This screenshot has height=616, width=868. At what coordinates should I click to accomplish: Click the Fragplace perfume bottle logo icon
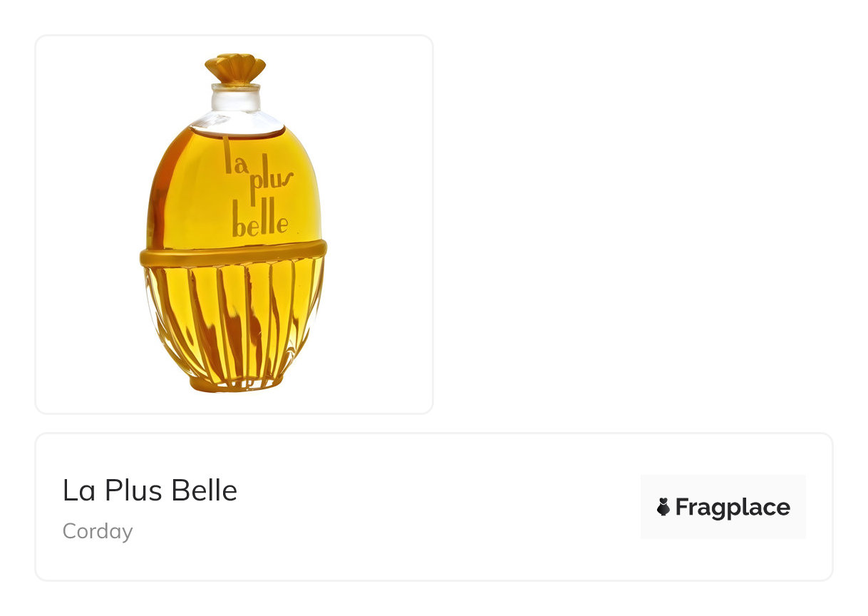tap(663, 507)
